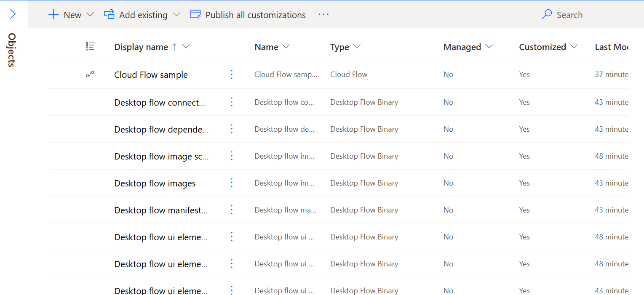
Task: Click the Objects vertical label
Action: (x=11, y=51)
